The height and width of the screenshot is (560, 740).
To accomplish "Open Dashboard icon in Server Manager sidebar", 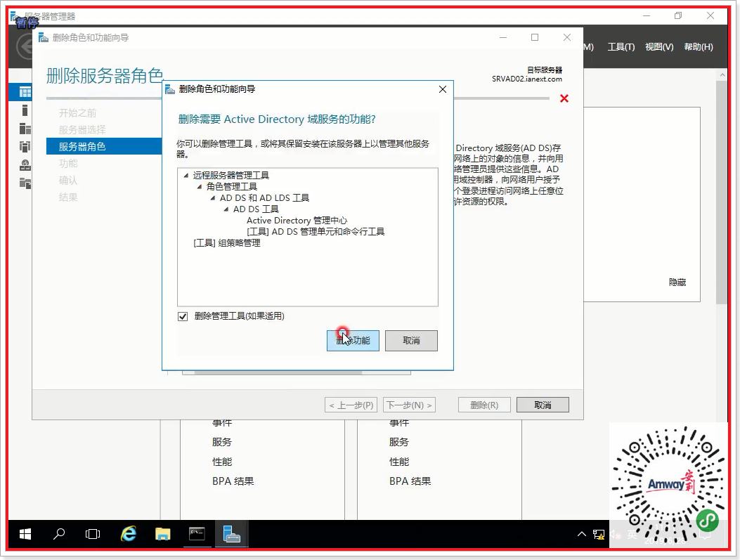I will pyautogui.click(x=25, y=92).
